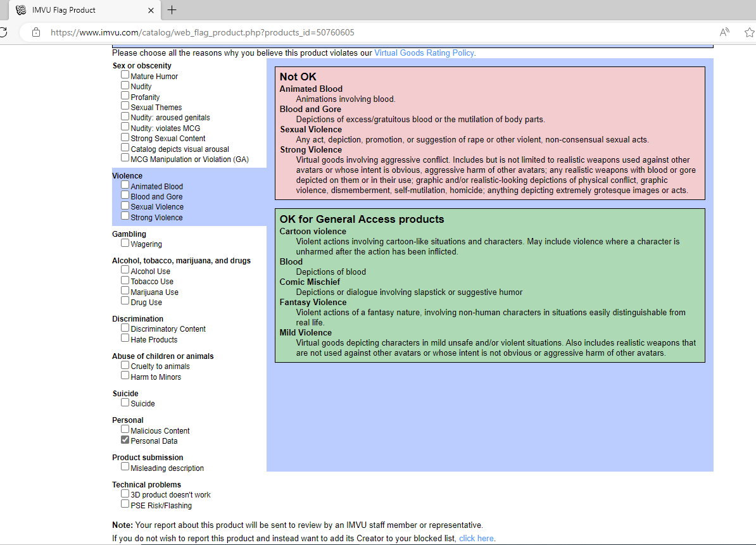The width and height of the screenshot is (756, 545).
Task: Check the Discriminatory Content checkbox
Action: 125,328
